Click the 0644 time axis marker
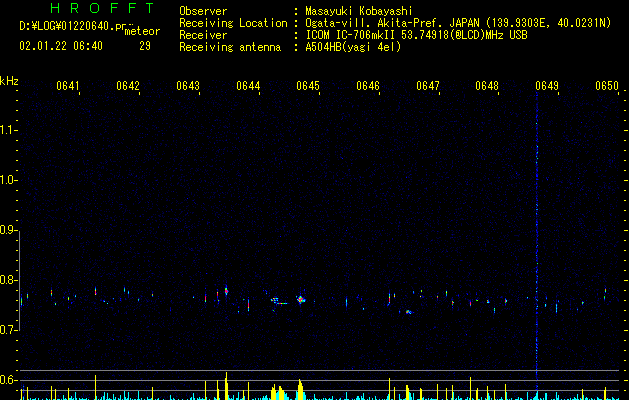Viewport: 629px width, 400px height. coord(248,86)
